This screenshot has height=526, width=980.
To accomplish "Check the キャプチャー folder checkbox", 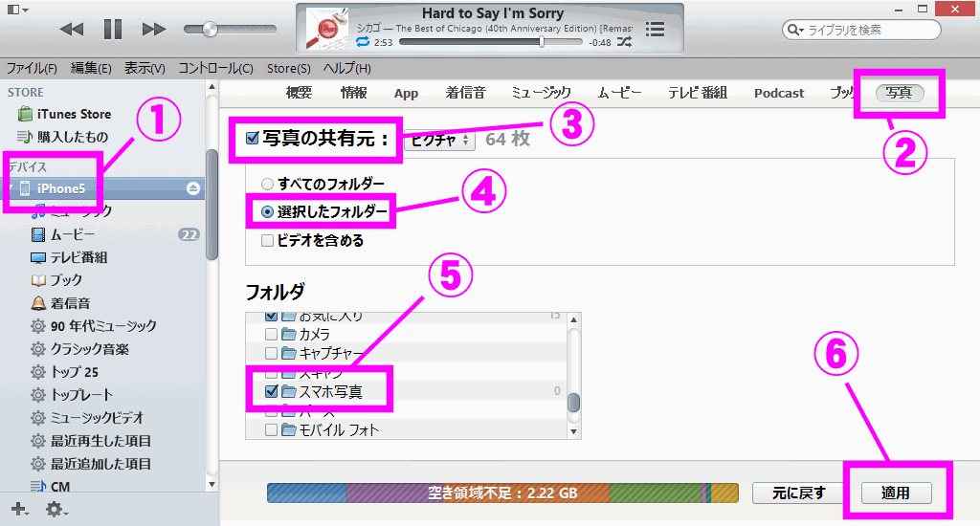I will click(x=271, y=354).
